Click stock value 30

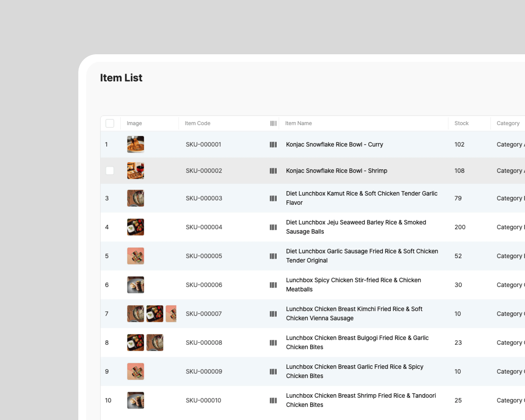click(x=458, y=285)
